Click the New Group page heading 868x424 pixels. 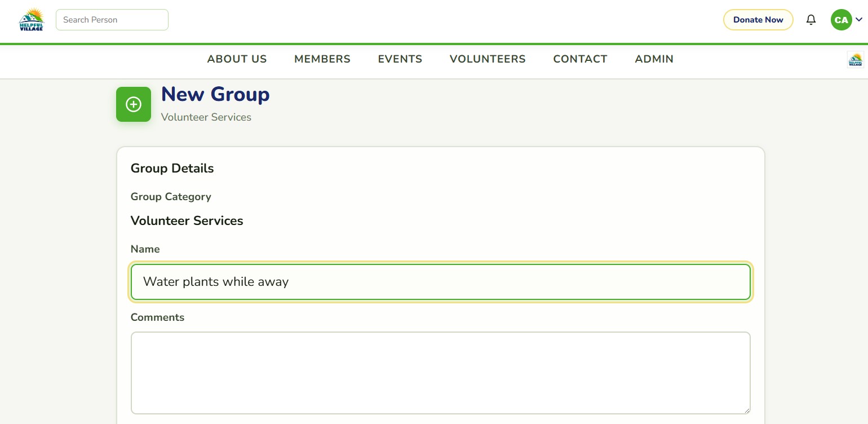[x=215, y=94]
